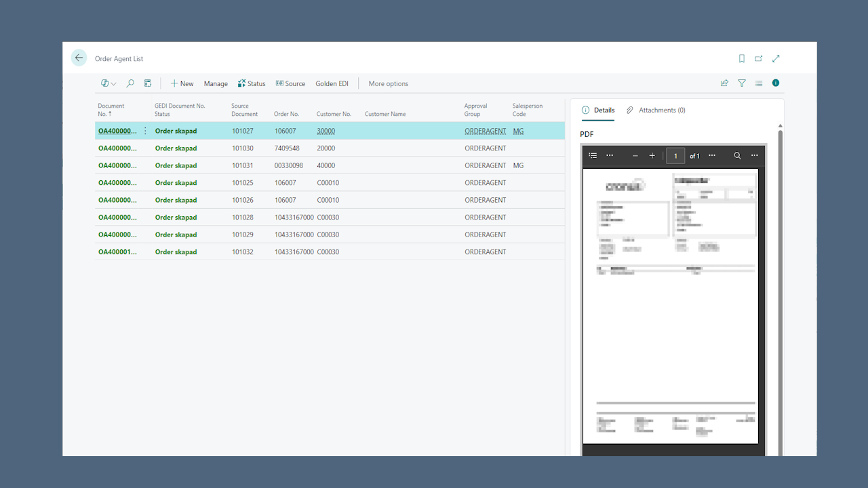The width and height of the screenshot is (868, 488).
Task: Switch to the Attachments (0) tab
Action: 656,110
